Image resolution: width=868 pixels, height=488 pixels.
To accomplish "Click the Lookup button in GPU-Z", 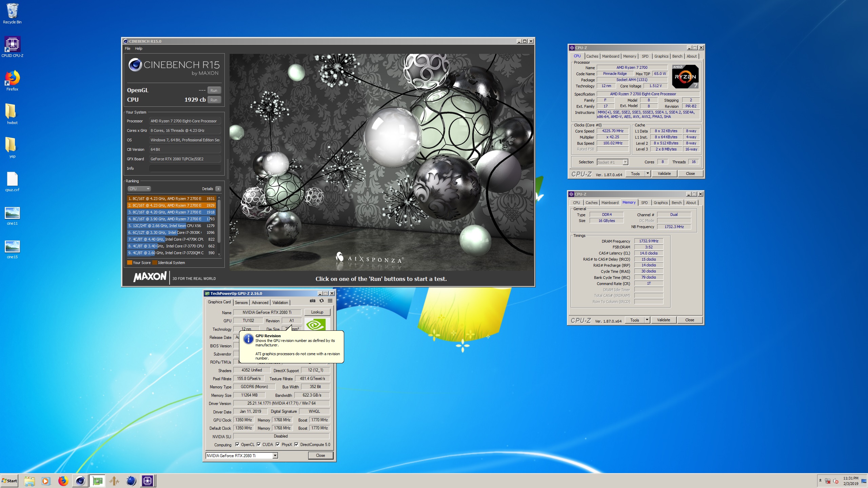I will pos(317,312).
